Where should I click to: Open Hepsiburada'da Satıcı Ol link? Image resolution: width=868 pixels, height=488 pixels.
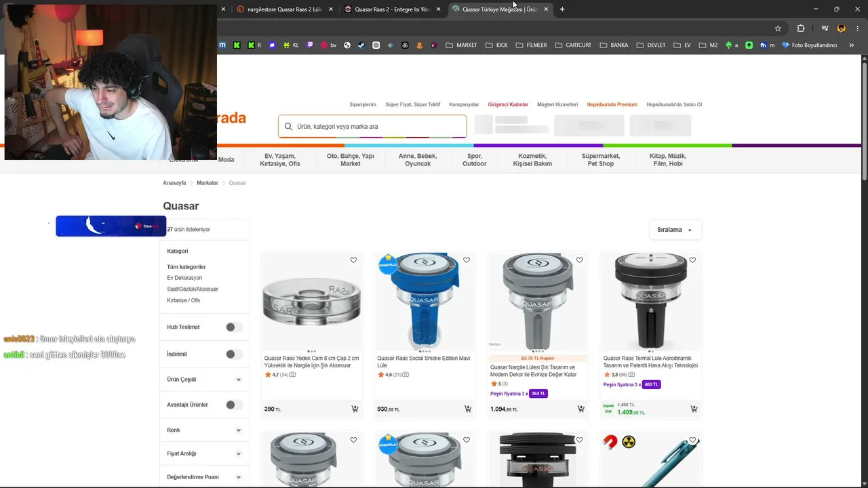(x=674, y=104)
